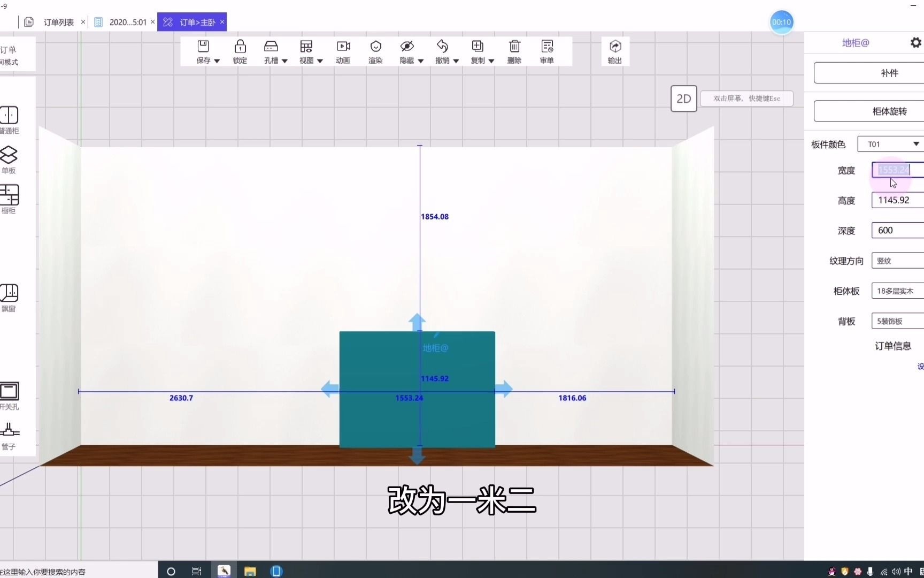Expand the 复制 dropdown arrow

[491, 61]
